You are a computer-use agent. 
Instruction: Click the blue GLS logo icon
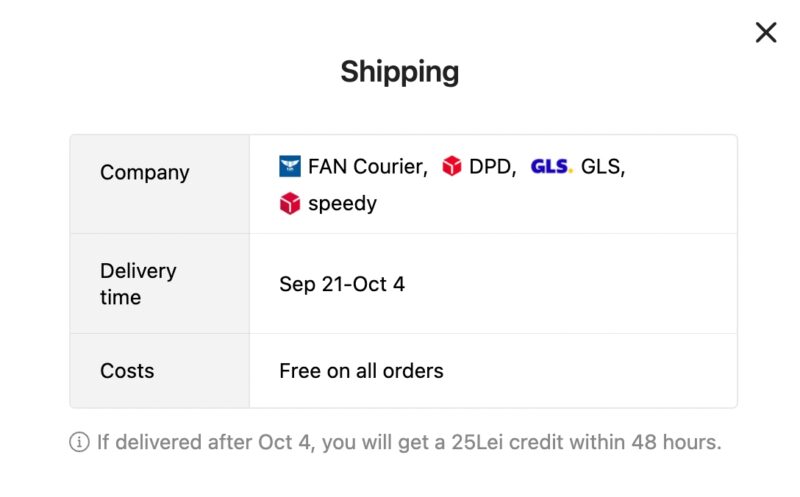(551, 167)
